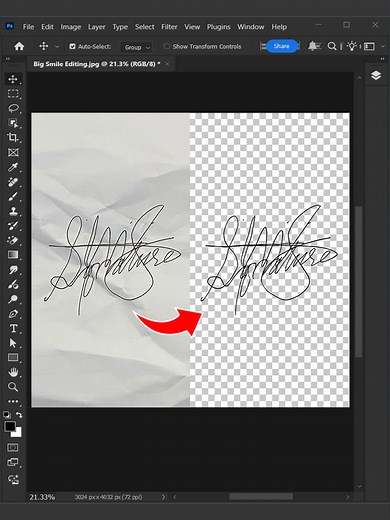Image resolution: width=390 pixels, height=520 pixels.
Task: Select the Gradient tool
Action: pos(13,255)
